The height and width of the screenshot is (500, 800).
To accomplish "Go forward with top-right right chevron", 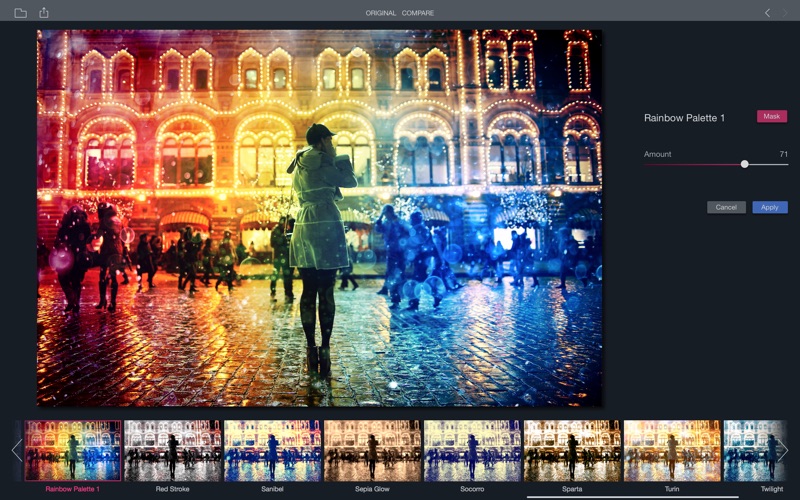I will click(786, 13).
